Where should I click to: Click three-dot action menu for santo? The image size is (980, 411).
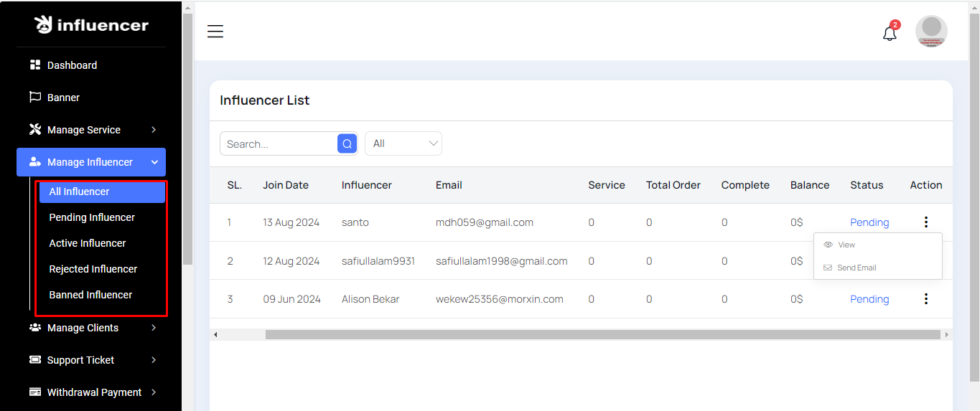pyautogui.click(x=926, y=222)
